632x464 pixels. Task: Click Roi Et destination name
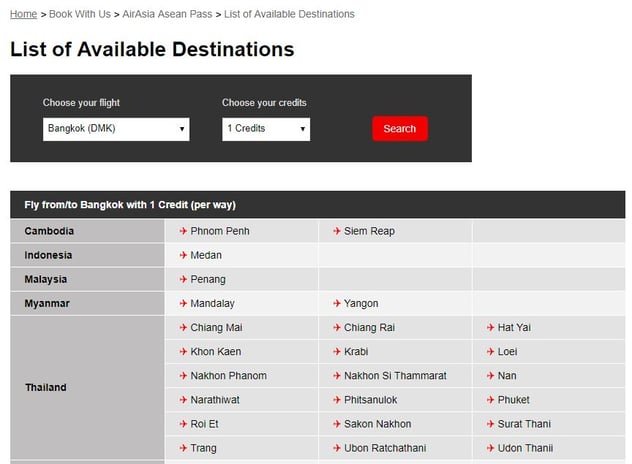204,424
